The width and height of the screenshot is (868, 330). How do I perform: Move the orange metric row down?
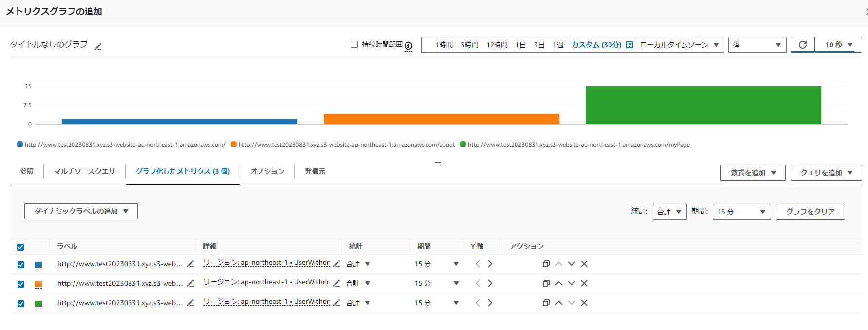point(572,283)
